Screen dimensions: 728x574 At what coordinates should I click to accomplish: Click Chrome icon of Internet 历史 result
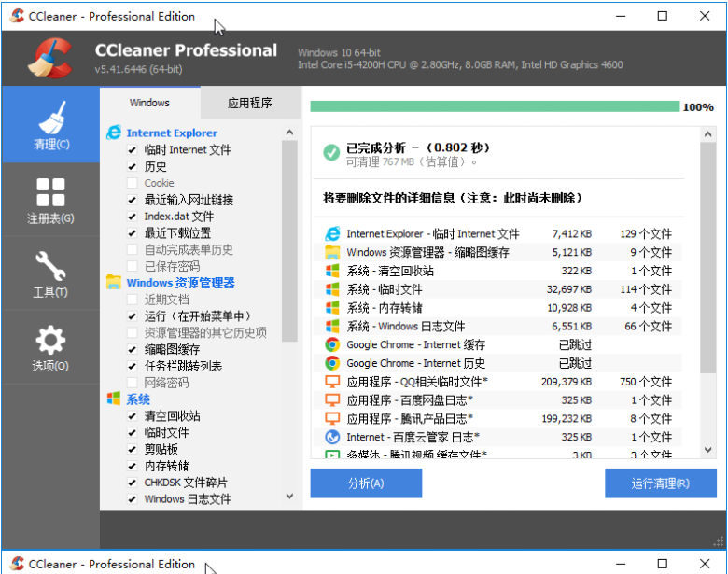pos(332,363)
